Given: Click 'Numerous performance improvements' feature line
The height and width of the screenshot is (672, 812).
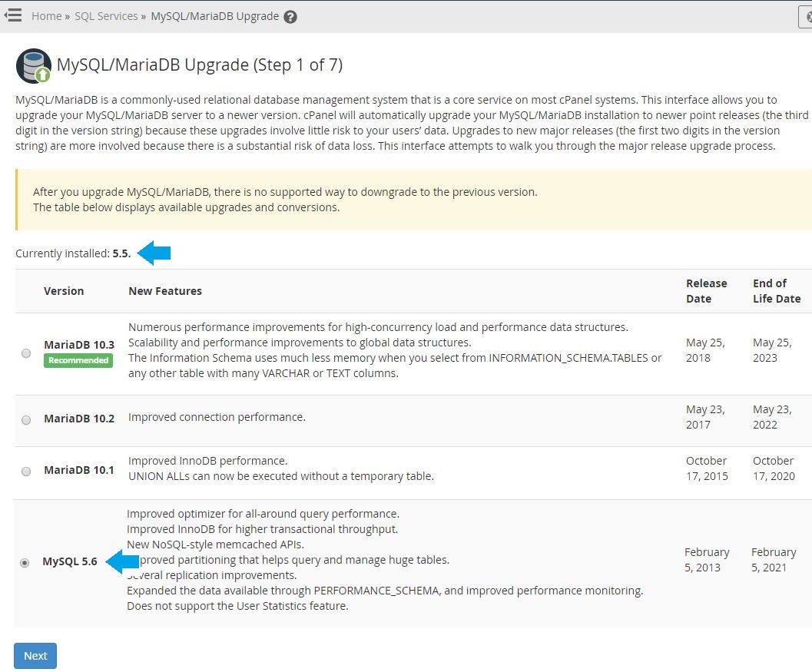Looking at the screenshot, I should [x=378, y=327].
